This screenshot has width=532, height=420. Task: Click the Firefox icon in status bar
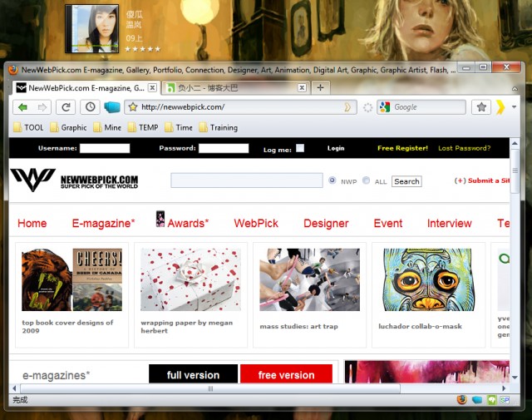coord(462,400)
